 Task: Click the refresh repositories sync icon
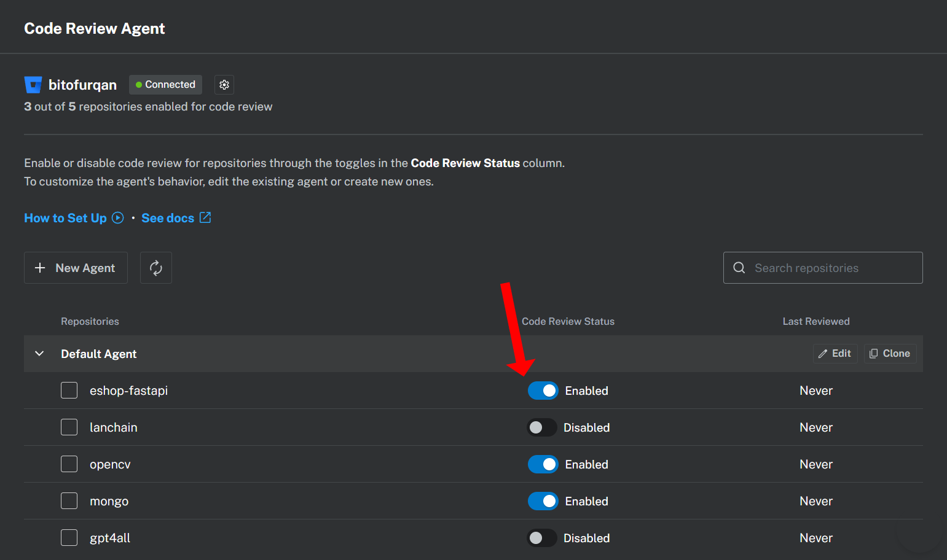[x=156, y=268]
